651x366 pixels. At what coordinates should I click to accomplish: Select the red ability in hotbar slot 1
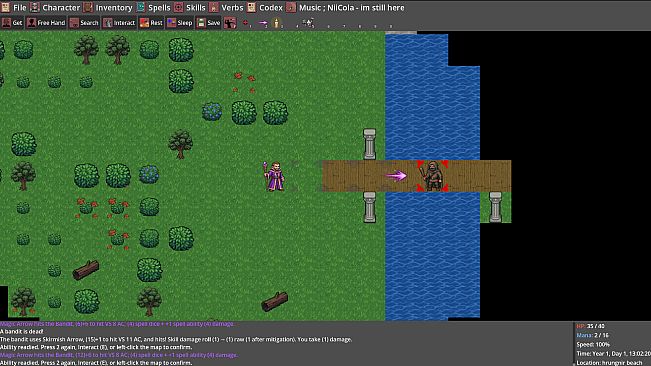click(x=245, y=23)
